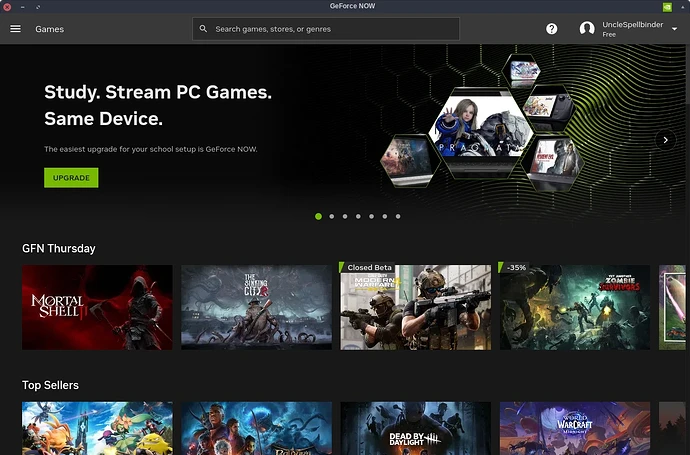This screenshot has height=455, width=690.
Task: Open the Yet Another Zombie Survivors tile
Action: pyautogui.click(x=575, y=307)
